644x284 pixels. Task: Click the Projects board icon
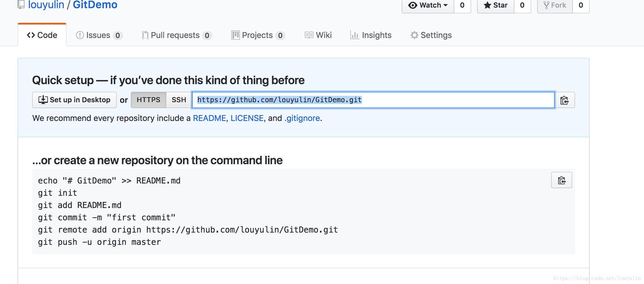pos(235,35)
